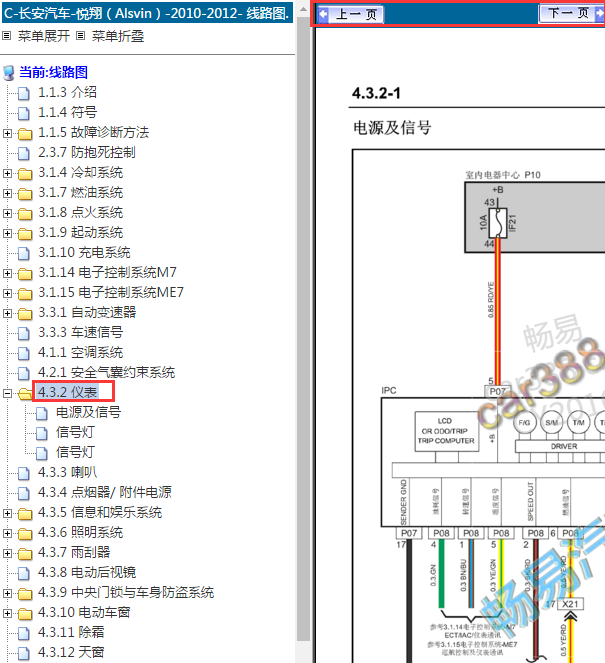Viewport: 605px width, 663px height.
Task: Click the 下一页 next page button
Action: [572, 13]
